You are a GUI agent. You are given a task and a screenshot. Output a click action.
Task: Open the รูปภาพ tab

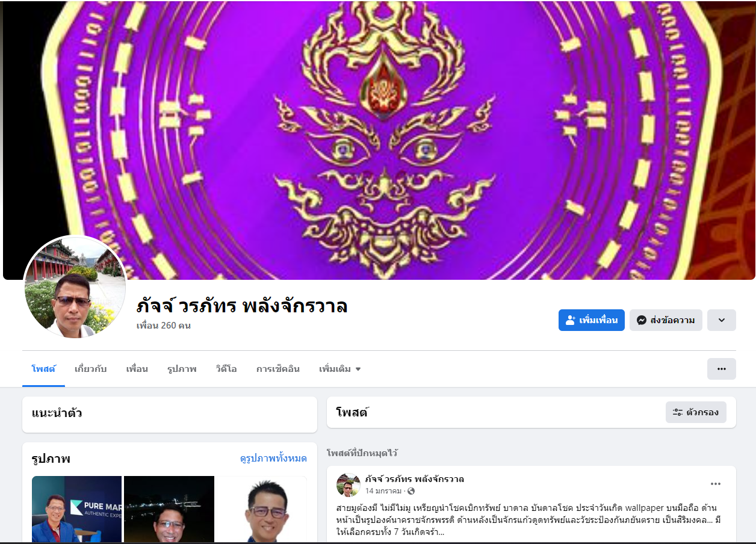coord(182,369)
